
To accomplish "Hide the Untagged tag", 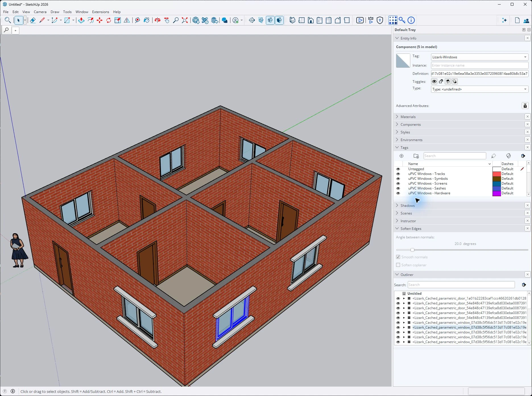I will pos(398,169).
